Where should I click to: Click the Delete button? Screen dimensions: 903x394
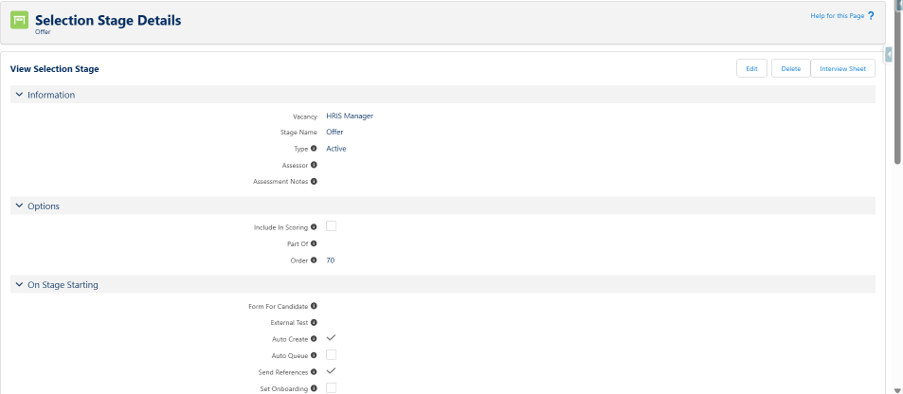pos(791,69)
